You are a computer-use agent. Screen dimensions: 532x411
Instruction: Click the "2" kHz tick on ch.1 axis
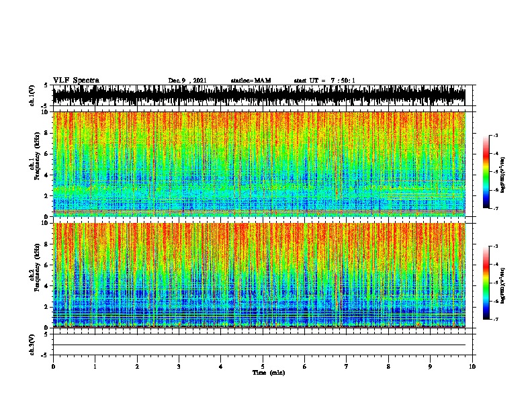[47, 196]
